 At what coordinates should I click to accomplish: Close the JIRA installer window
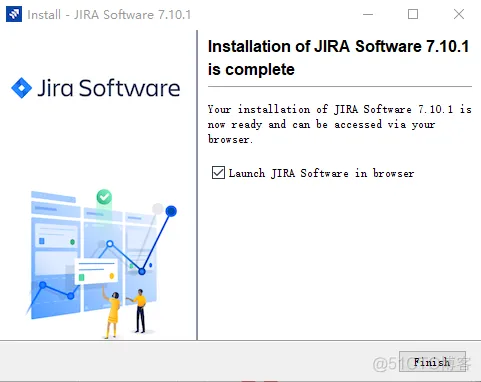(x=459, y=14)
